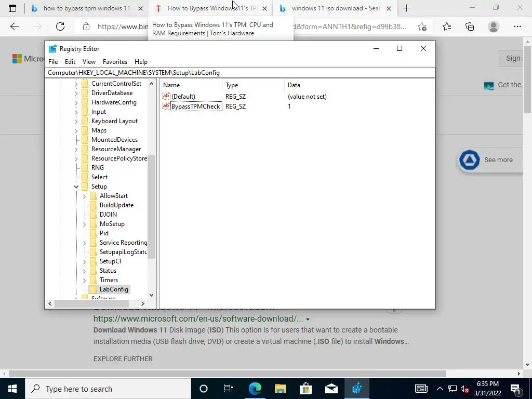Click the registry tree vertical scrollbar
This screenshot has width=532, height=399.
click(x=151, y=207)
